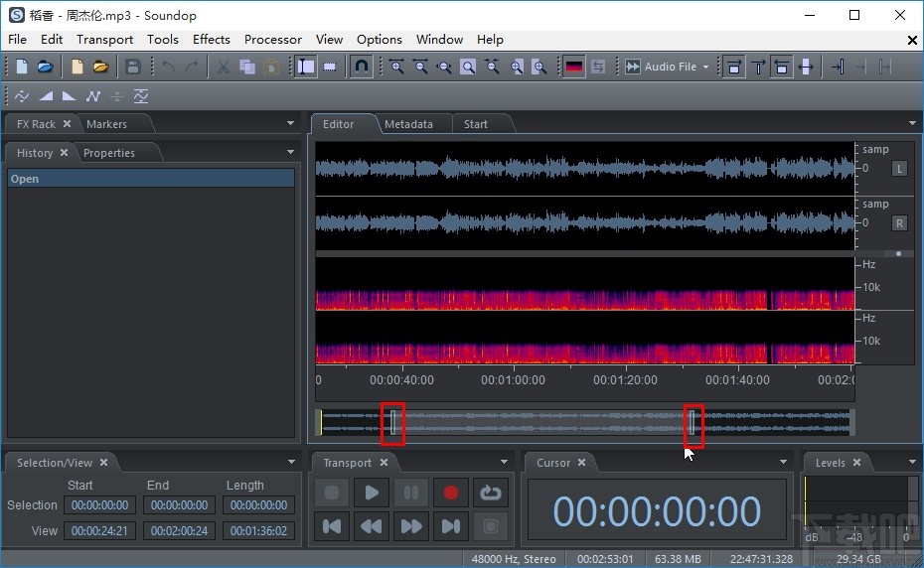Image resolution: width=924 pixels, height=568 pixels.
Task: Mute the left channel L button
Action: [x=900, y=168]
